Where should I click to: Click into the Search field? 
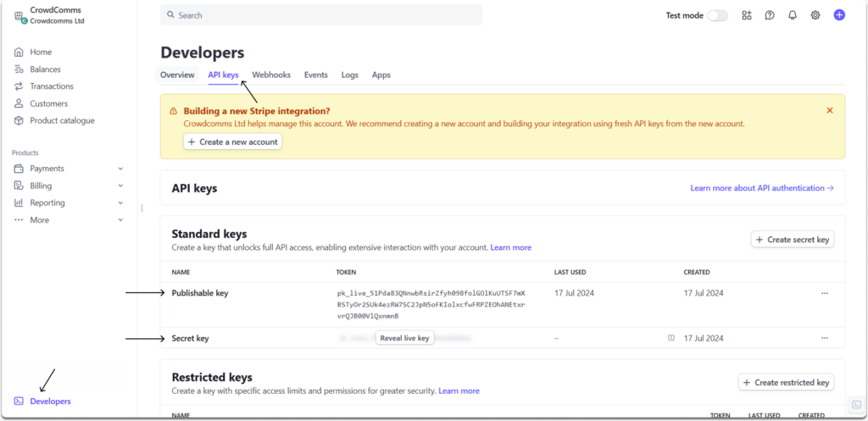(322, 15)
